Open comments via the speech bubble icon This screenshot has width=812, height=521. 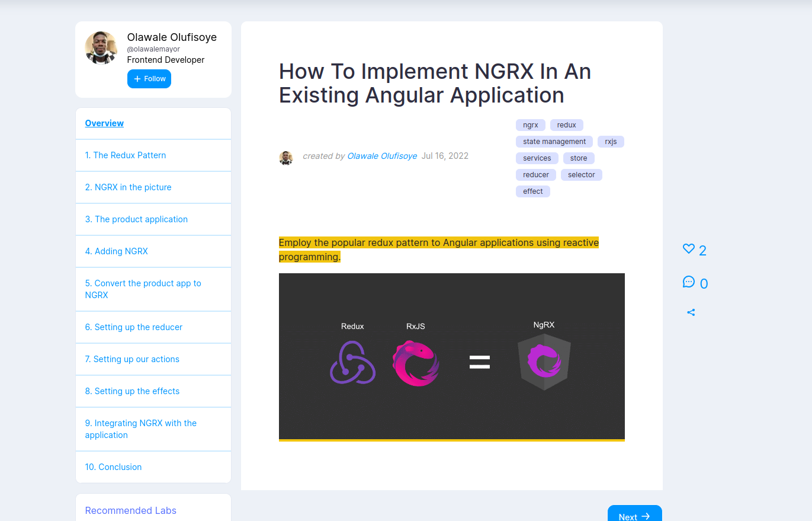[x=688, y=282]
